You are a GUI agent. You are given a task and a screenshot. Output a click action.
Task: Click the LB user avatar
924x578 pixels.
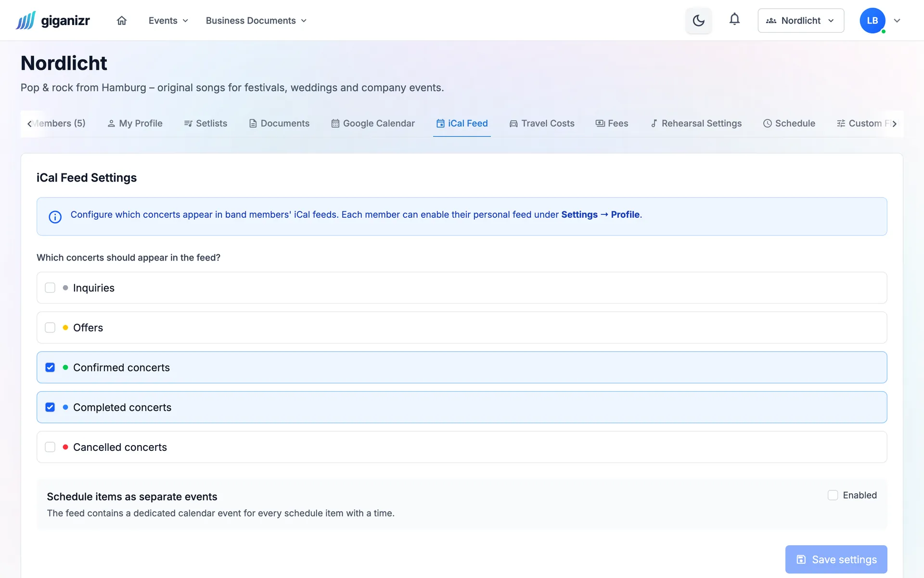[x=873, y=20]
